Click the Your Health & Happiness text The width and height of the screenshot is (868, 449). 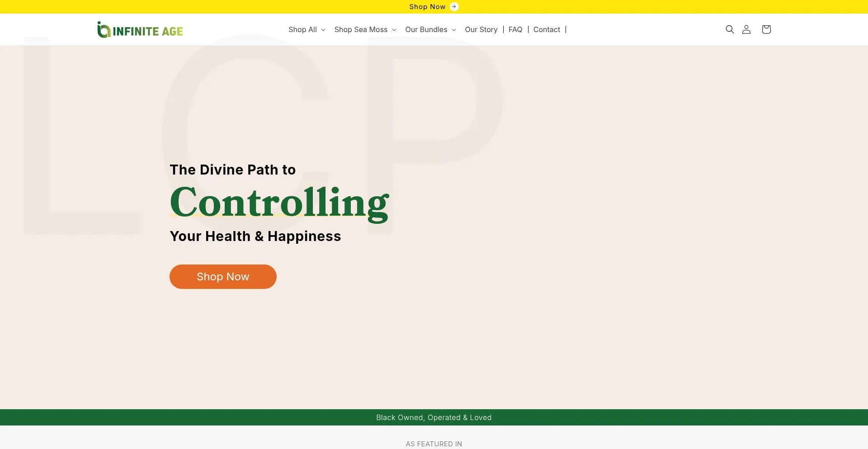(x=255, y=236)
